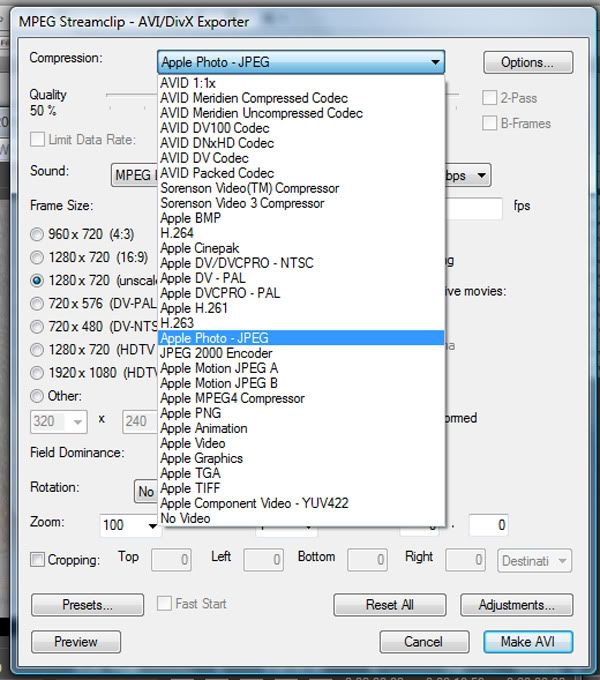Choose H.264 compression
Viewport: 600px width, 680px height.
(301, 233)
